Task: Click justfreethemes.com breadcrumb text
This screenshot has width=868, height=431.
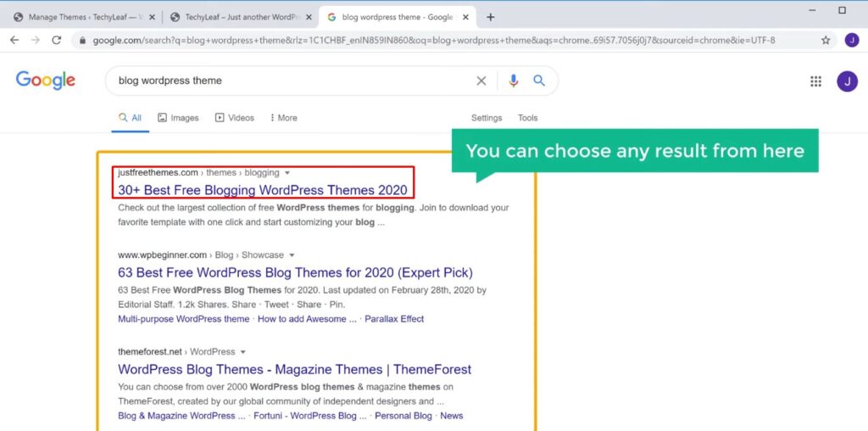Action: tap(158, 173)
